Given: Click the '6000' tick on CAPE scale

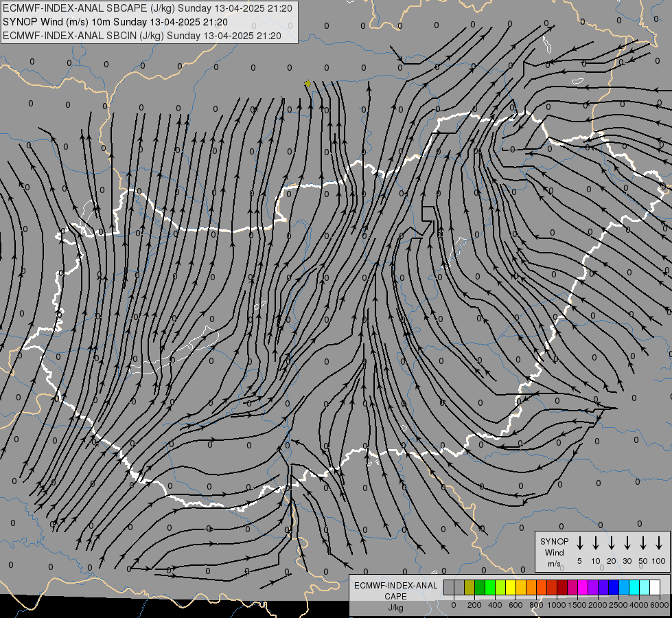Looking at the screenshot, I should pyautogui.click(x=660, y=605).
